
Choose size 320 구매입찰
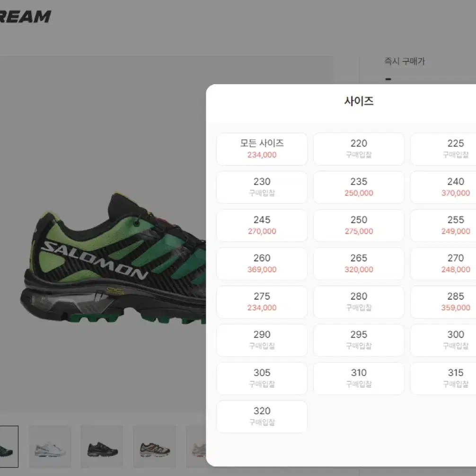tap(262, 417)
